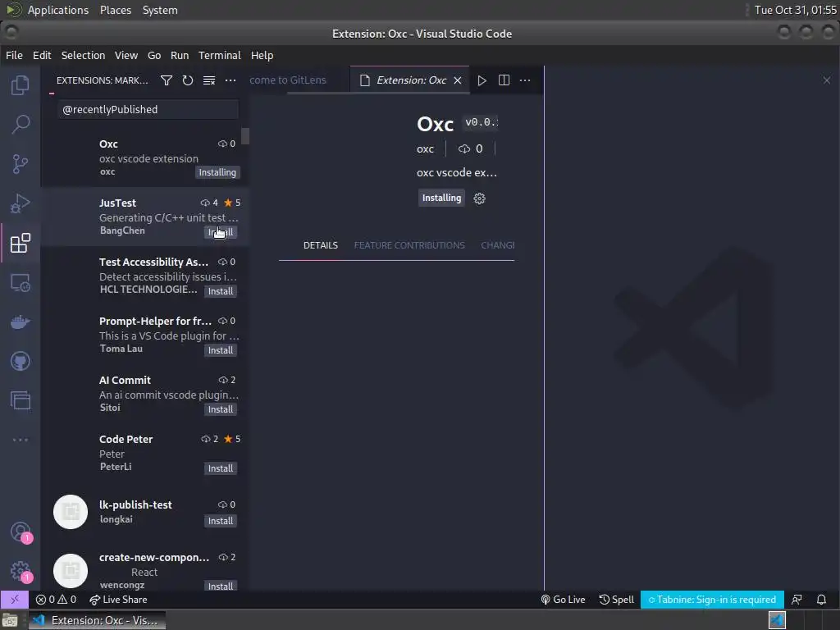
Task: Show additional views ellipsis in activity bar
Action: click(21, 440)
